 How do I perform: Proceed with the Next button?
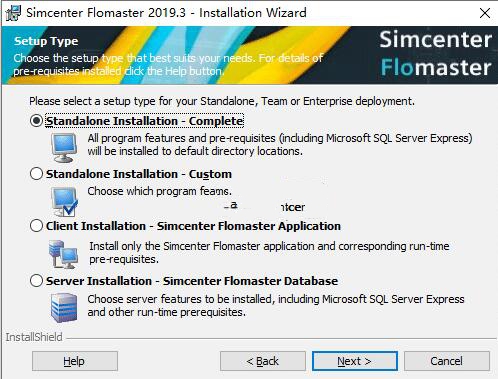355,361
